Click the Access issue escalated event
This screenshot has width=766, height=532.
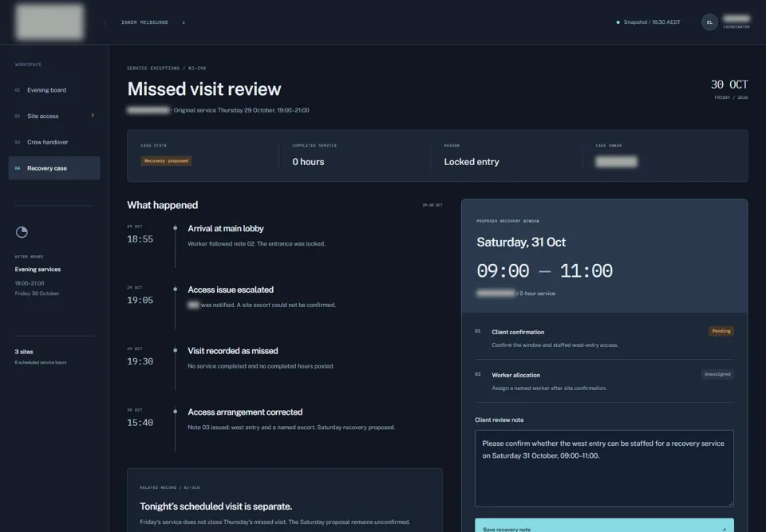tap(231, 290)
